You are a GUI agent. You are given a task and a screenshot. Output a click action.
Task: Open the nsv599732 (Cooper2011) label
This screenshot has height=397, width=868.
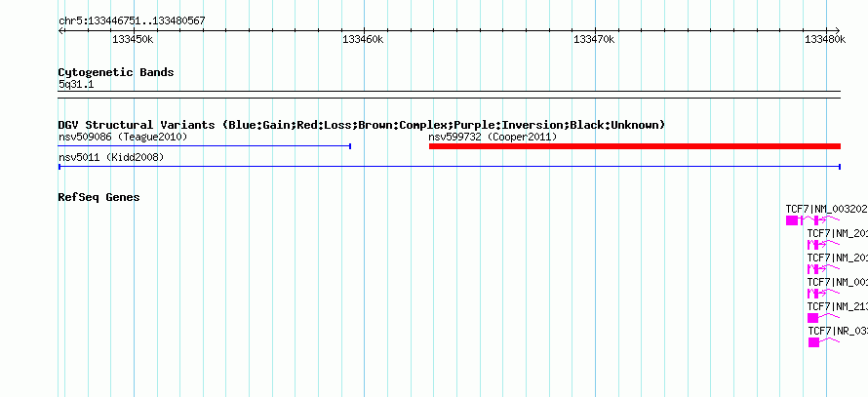click(493, 137)
